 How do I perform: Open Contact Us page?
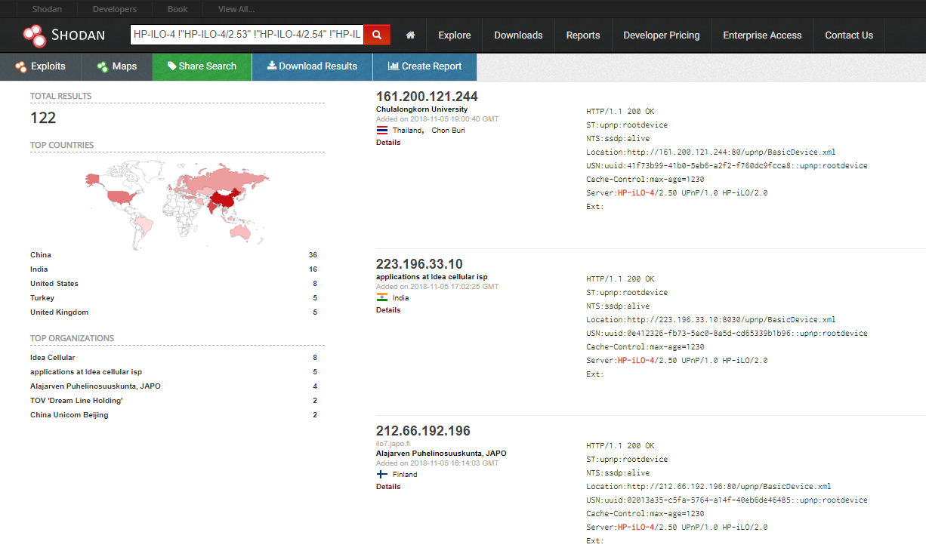pos(849,35)
